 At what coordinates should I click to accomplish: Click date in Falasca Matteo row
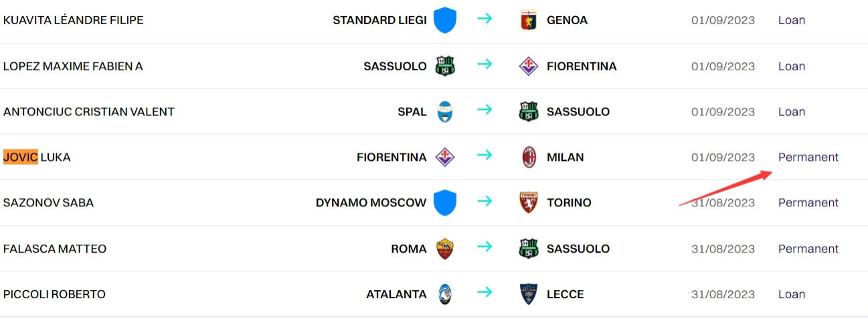[723, 249]
